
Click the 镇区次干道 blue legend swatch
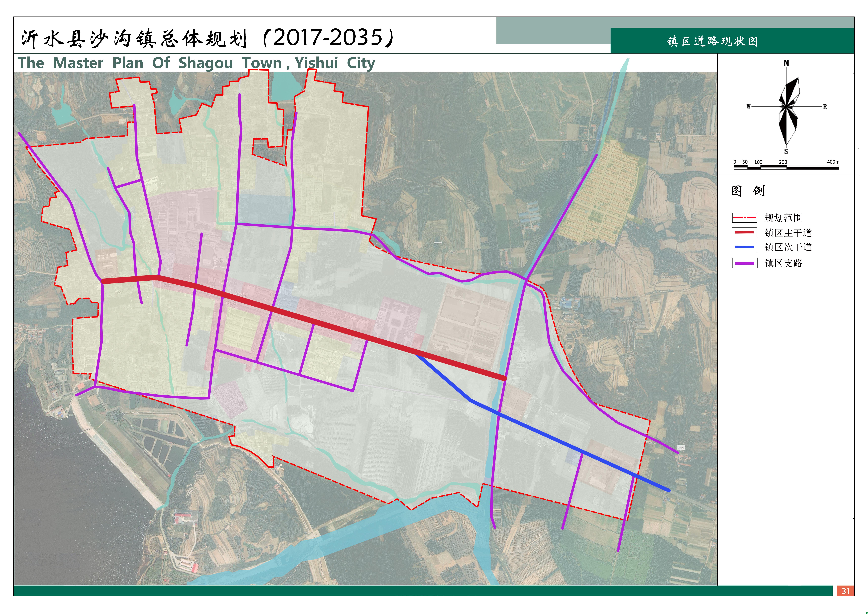point(744,247)
